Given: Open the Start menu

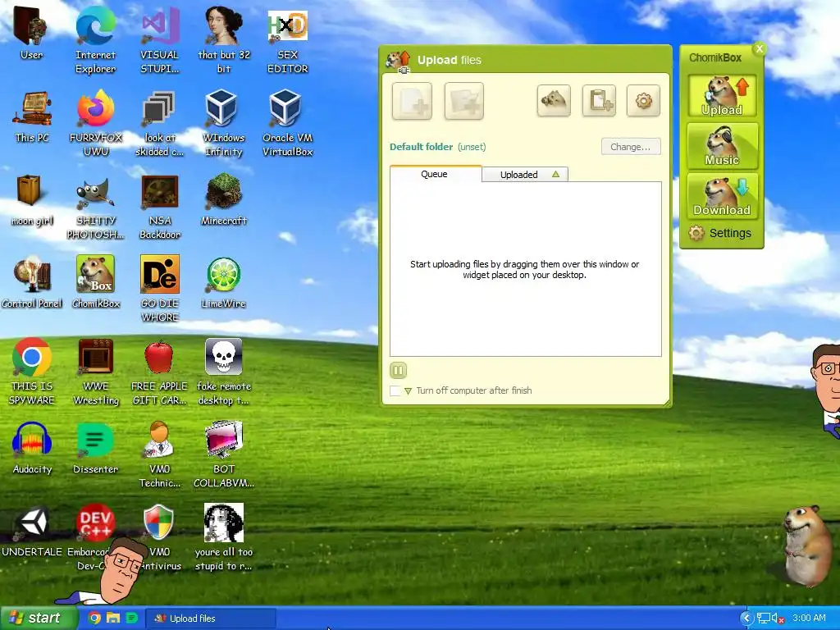Looking at the screenshot, I should point(38,619).
